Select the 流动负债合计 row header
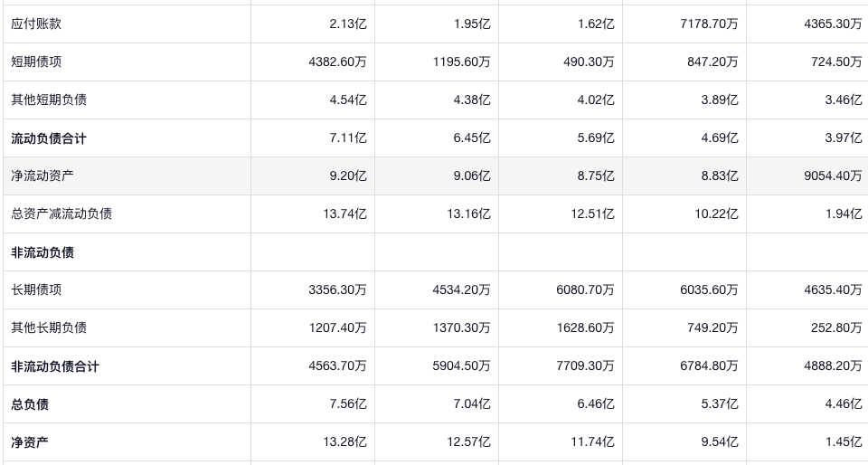Image resolution: width=868 pixels, height=465 pixels. (x=49, y=138)
